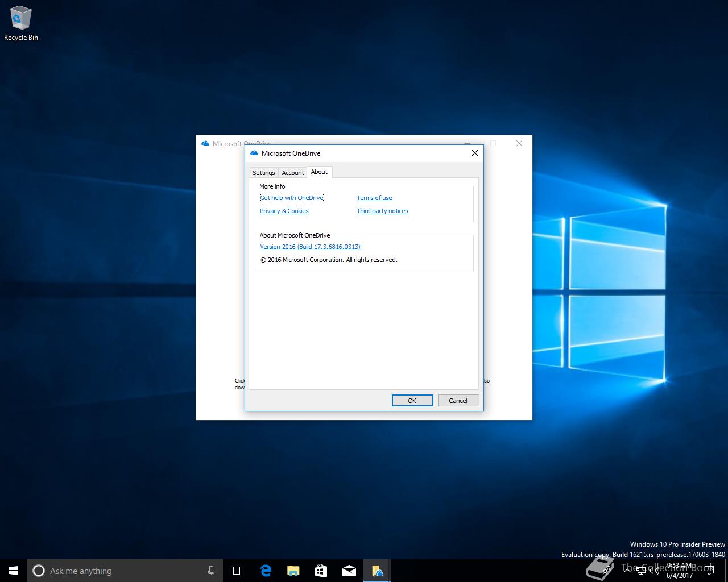Select the OneDrive folder taskbar icon
This screenshot has height=582, width=728.
(x=377, y=571)
